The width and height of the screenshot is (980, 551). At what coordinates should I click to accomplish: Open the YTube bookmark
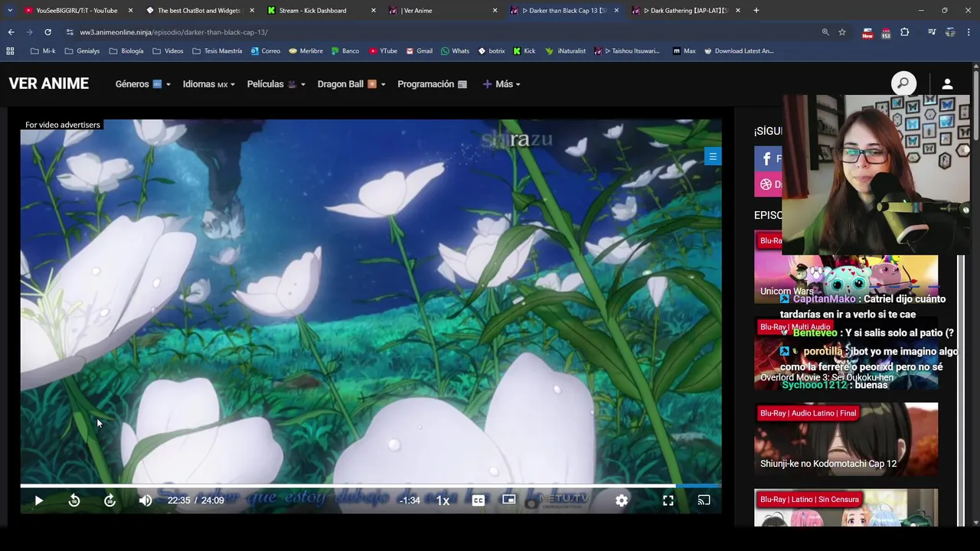coord(383,51)
